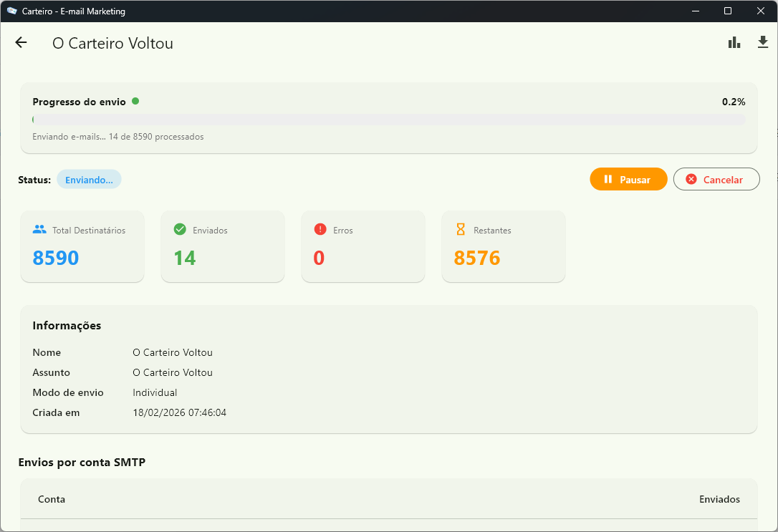
Task: Click the Total Destinatários people icon
Action: [x=39, y=230]
